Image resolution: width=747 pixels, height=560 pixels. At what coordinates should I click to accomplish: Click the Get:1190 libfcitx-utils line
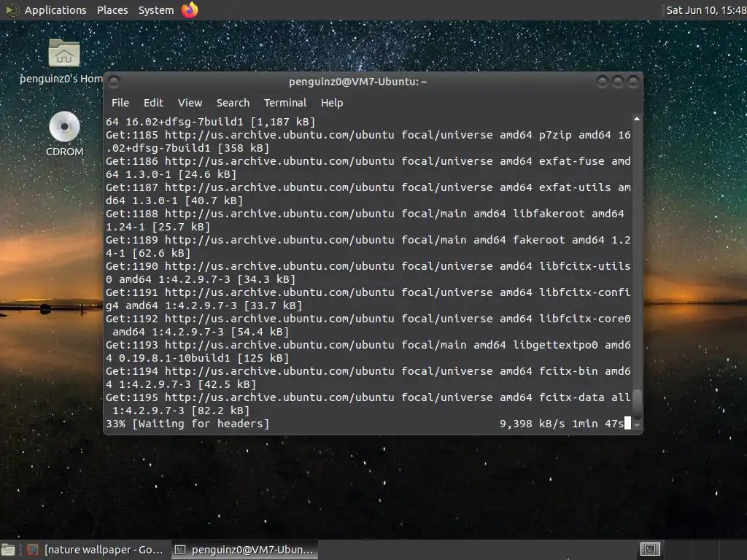(368, 273)
